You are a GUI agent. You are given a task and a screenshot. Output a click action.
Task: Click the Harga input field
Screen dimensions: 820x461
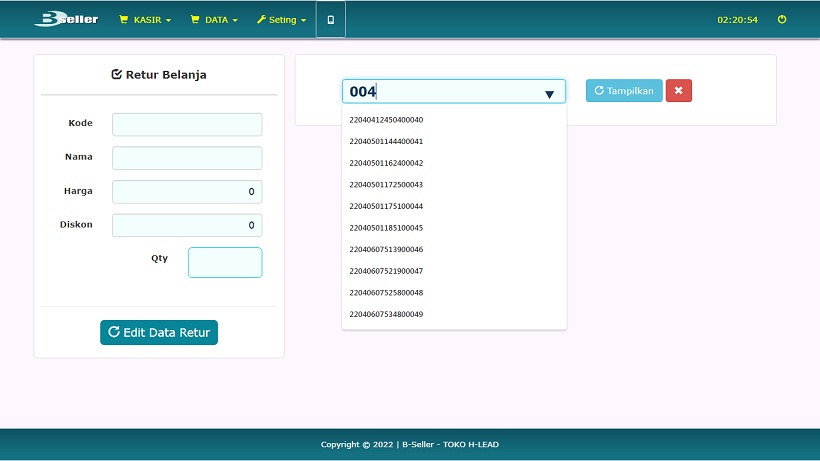(x=187, y=192)
